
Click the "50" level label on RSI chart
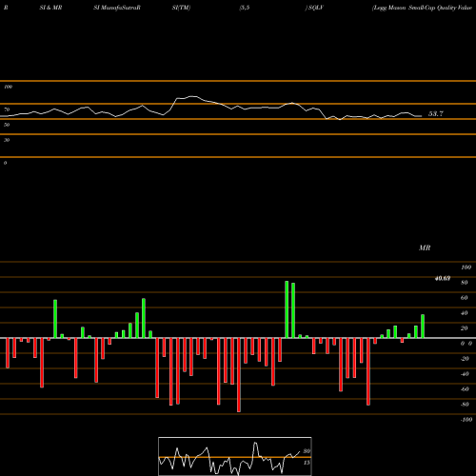pos(7,125)
